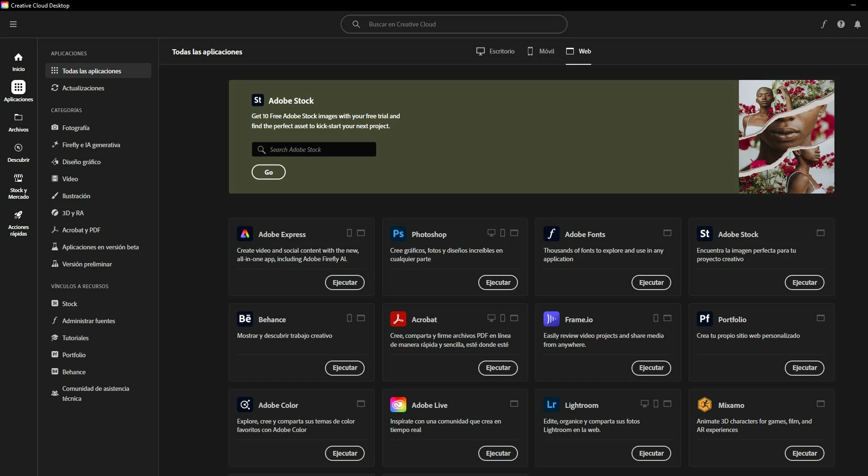Click Go button in Adobe Stock banner
This screenshot has height=476, width=868.
point(269,172)
